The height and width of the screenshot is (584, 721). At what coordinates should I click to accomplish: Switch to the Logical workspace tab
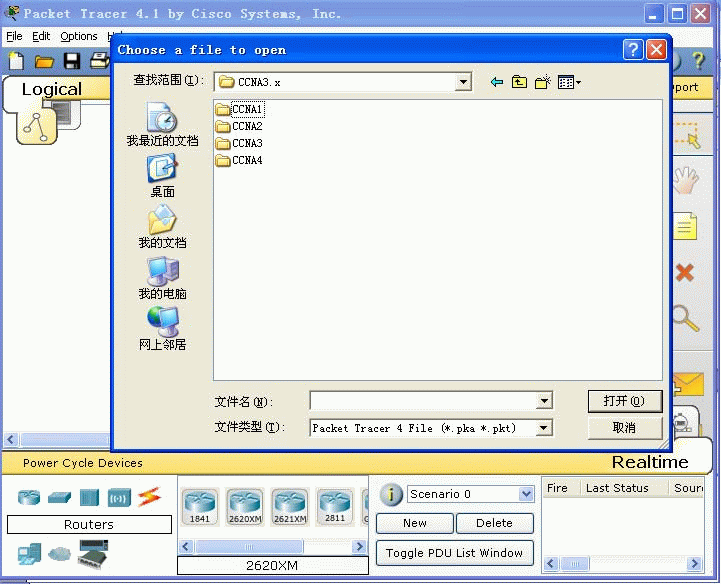(52, 89)
